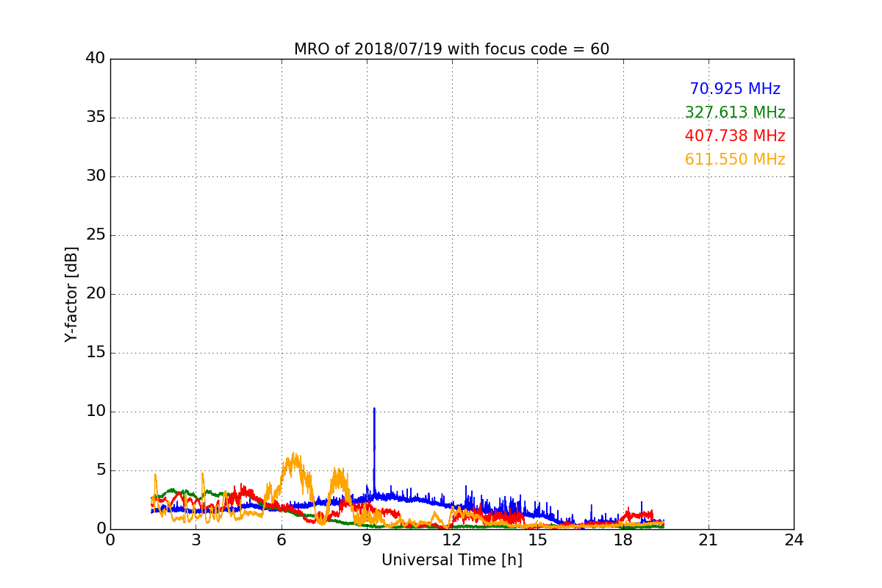Click the y-axis tick label 25
Screen dimensions: 882x588
[96, 235]
